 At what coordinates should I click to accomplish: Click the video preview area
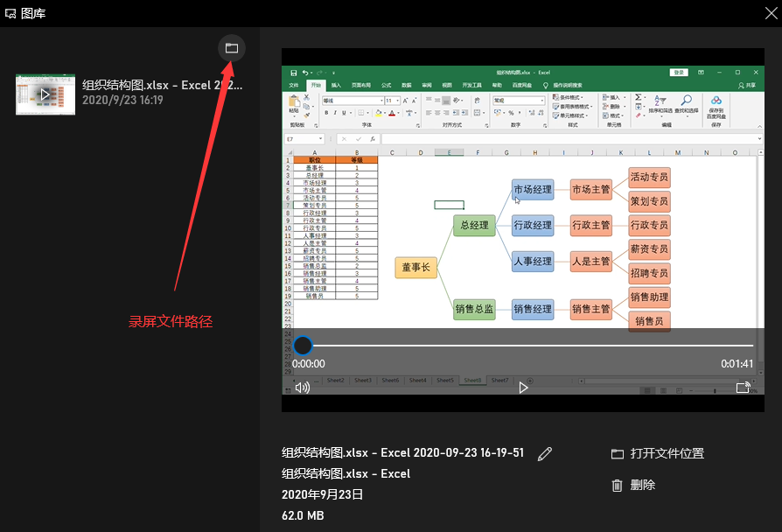523,230
